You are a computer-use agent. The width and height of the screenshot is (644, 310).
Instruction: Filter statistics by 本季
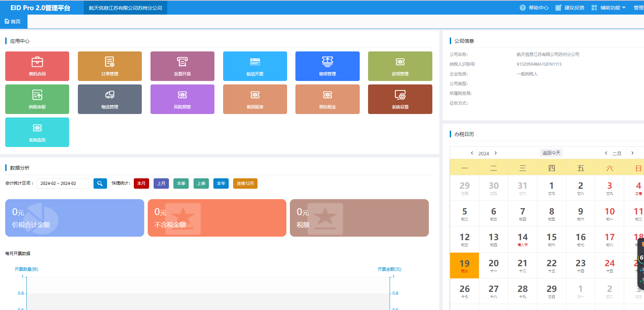(x=181, y=183)
